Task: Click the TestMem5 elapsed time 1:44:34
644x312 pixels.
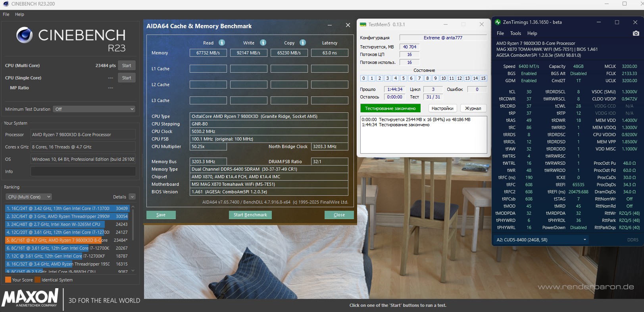Action: [395, 89]
